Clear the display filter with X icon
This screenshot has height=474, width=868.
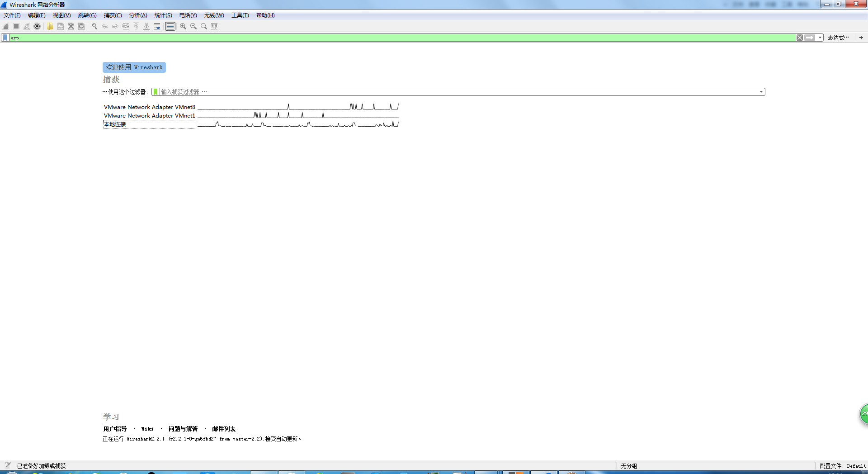coord(800,38)
